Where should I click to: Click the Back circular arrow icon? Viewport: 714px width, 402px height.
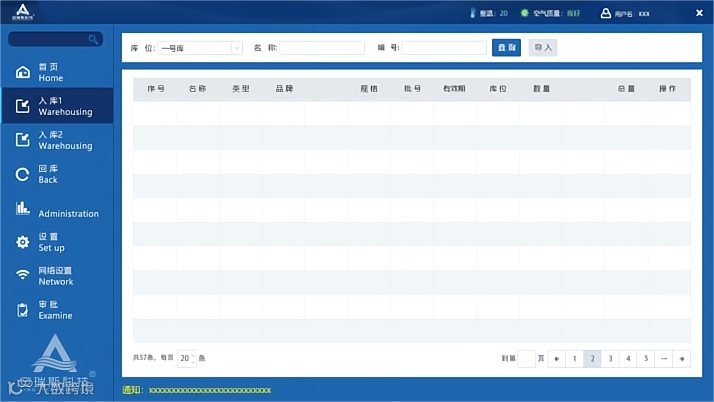(x=22, y=174)
